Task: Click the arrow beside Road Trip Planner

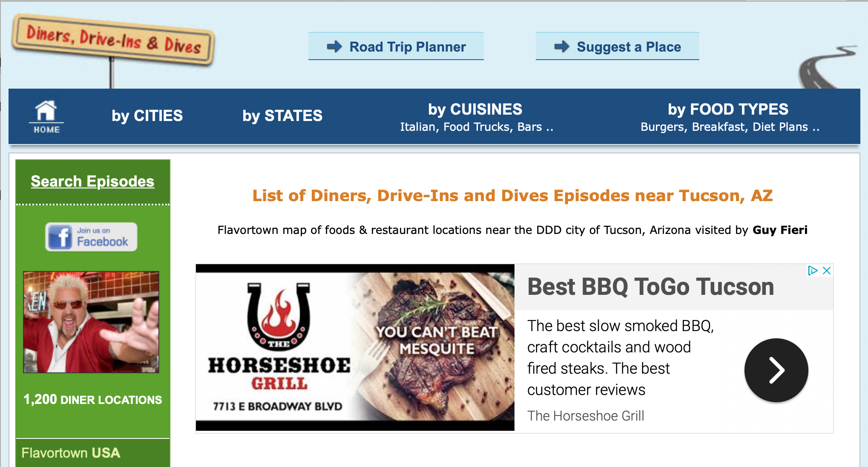Action: point(334,46)
